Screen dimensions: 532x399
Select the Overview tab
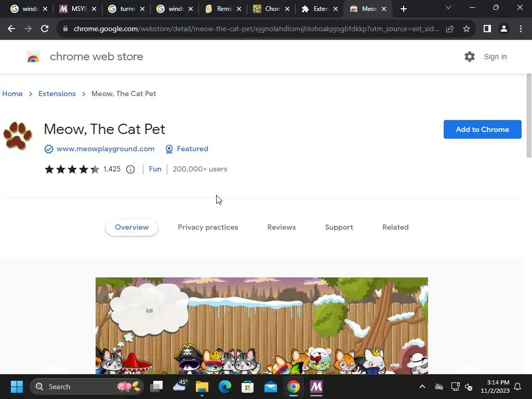point(131,228)
